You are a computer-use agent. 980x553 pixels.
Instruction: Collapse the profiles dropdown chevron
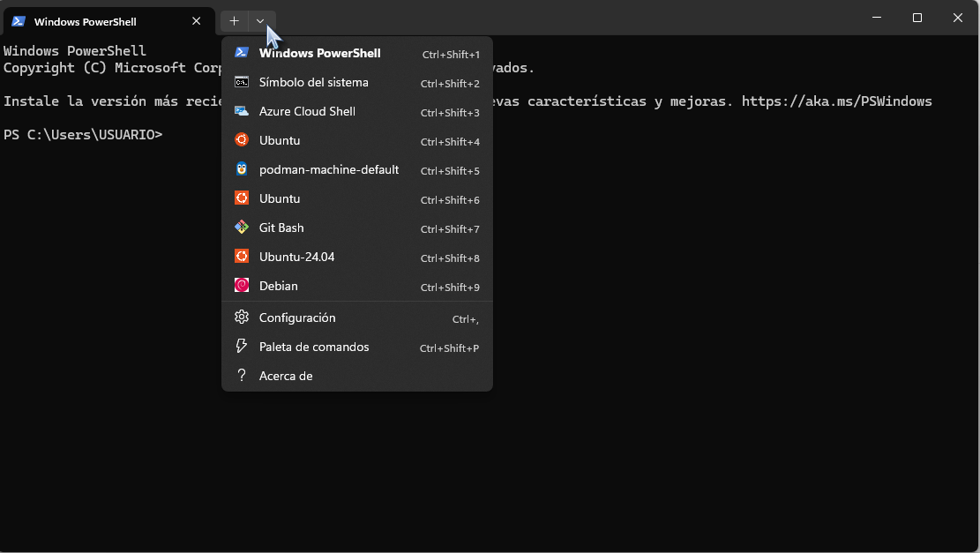(x=260, y=21)
